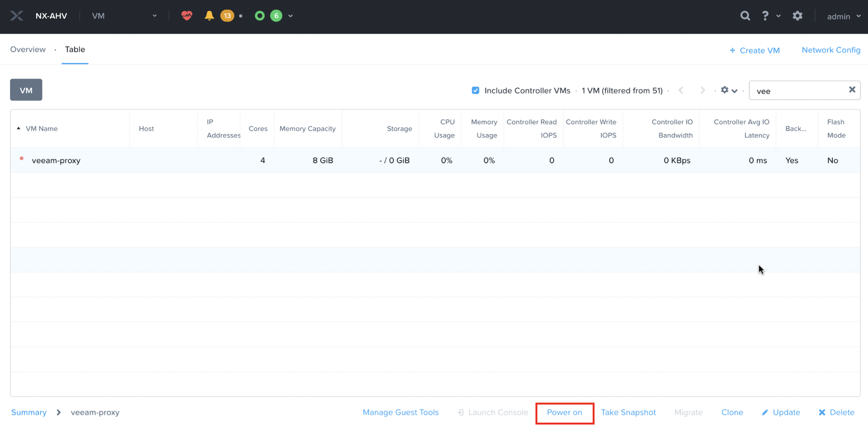Sort by Storage column header
Image resolution: width=868 pixels, height=435 pixels.
tap(399, 129)
